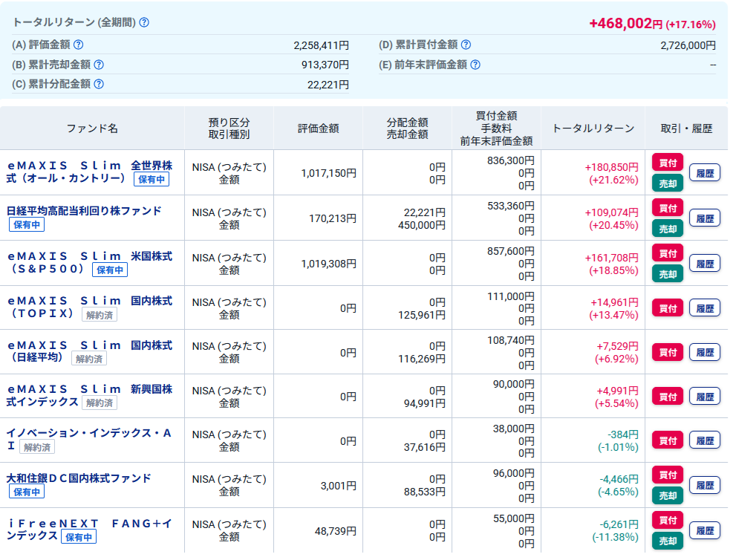Click help icon next to (C) 累計分配金額
This screenshot has height=560, width=730.
(x=99, y=84)
